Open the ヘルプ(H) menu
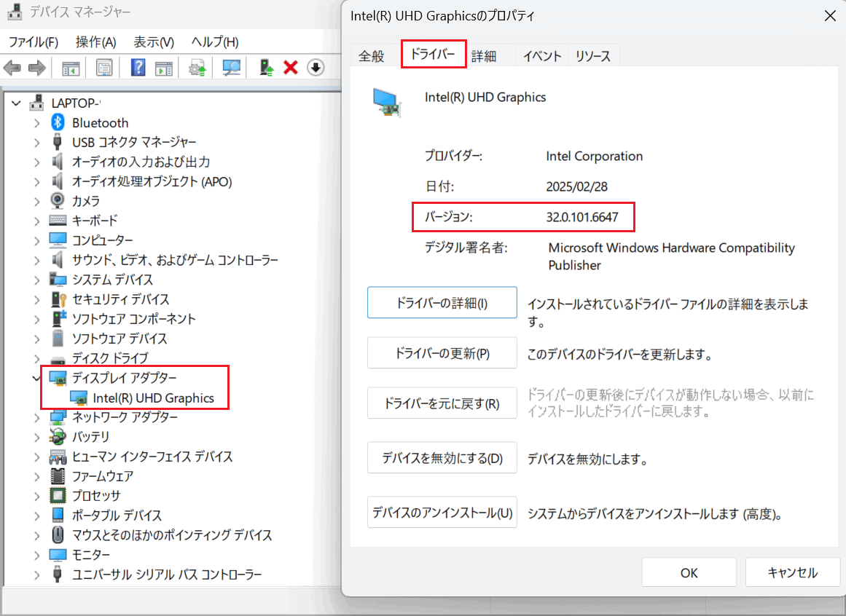 click(x=215, y=42)
